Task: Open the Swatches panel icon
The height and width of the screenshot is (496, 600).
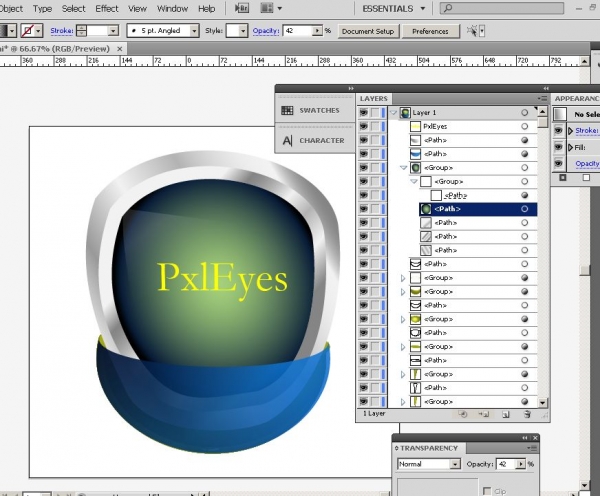Action: pyautogui.click(x=287, y=111)
